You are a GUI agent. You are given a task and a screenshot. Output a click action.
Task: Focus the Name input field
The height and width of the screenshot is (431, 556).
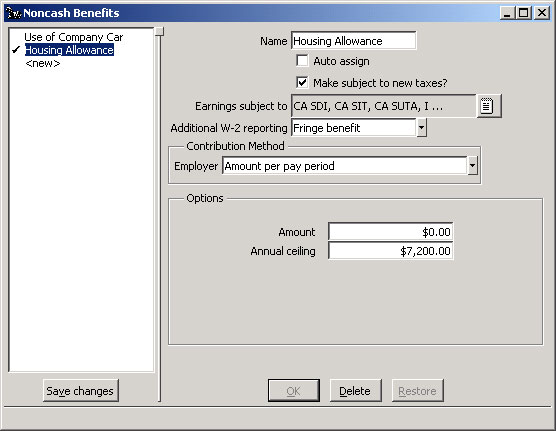[x=354, y=41]
